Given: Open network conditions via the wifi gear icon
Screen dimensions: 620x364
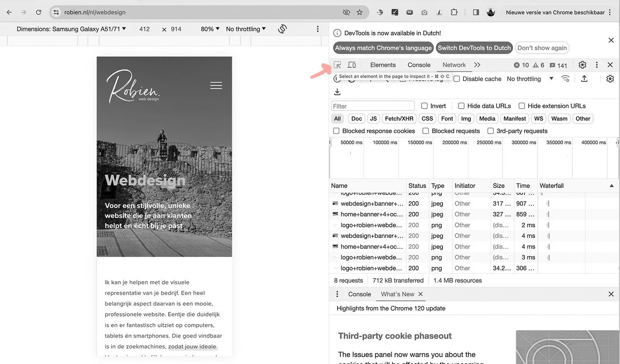Looking at the screenshot, I should point(565,79).
